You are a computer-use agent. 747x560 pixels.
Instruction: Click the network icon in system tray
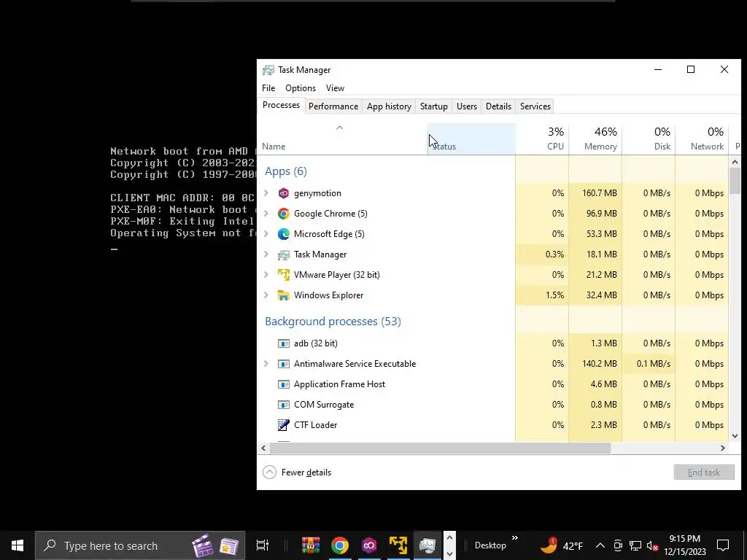(635, 545)
